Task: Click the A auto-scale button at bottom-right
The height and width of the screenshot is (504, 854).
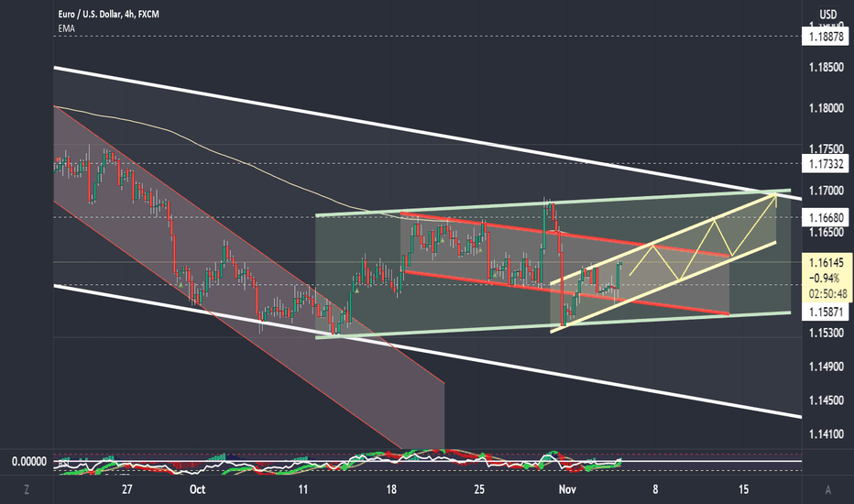Action: [x=827, y=490]
